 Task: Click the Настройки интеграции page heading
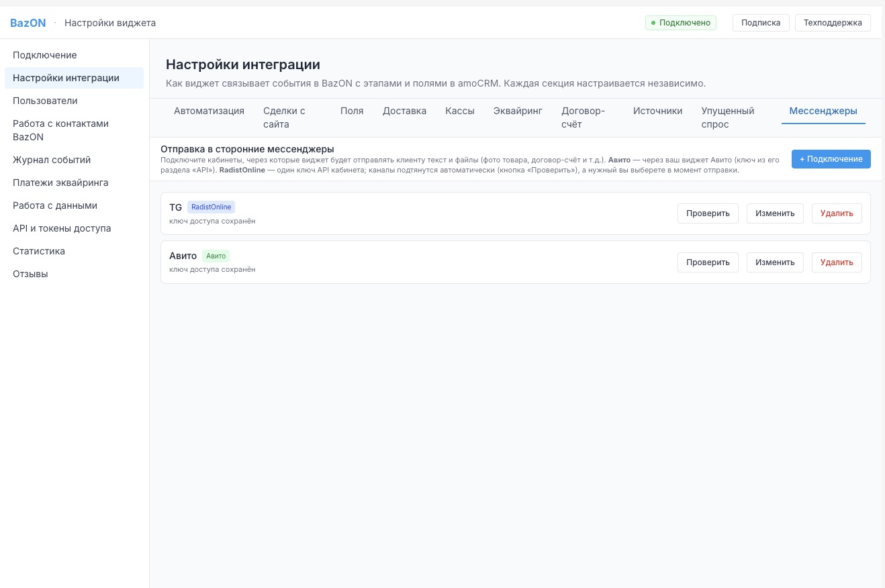pyautogui.click(x=243, y=64)
